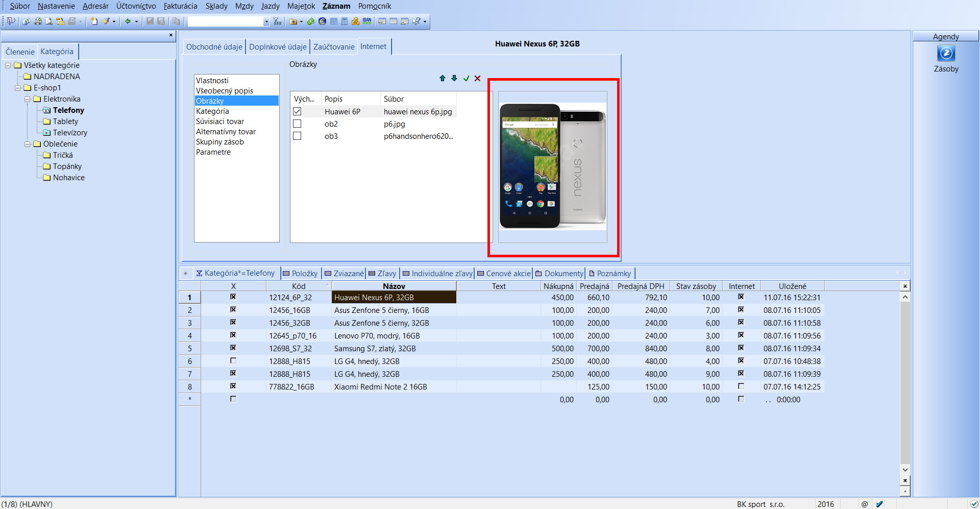Select Všeobecný popis in the section list
980x509 pixels.
tap(225, 90)
